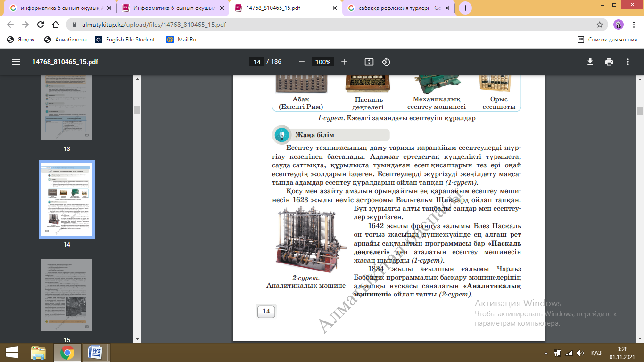Rotate the document counterclockwise
644x362 pixels.
[x=386, y=62]
